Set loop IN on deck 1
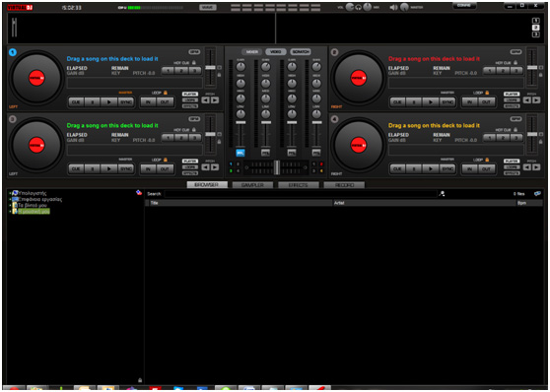550x392 pixels. tap(148, 102)
